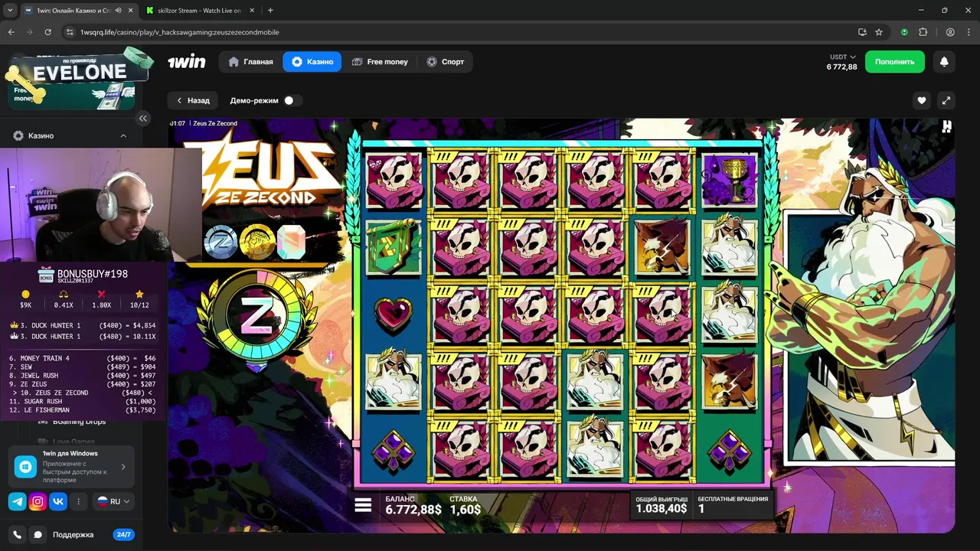View site information icon in address bar
The width and height of the screenshot is (980, 551).
coord(70,32)
